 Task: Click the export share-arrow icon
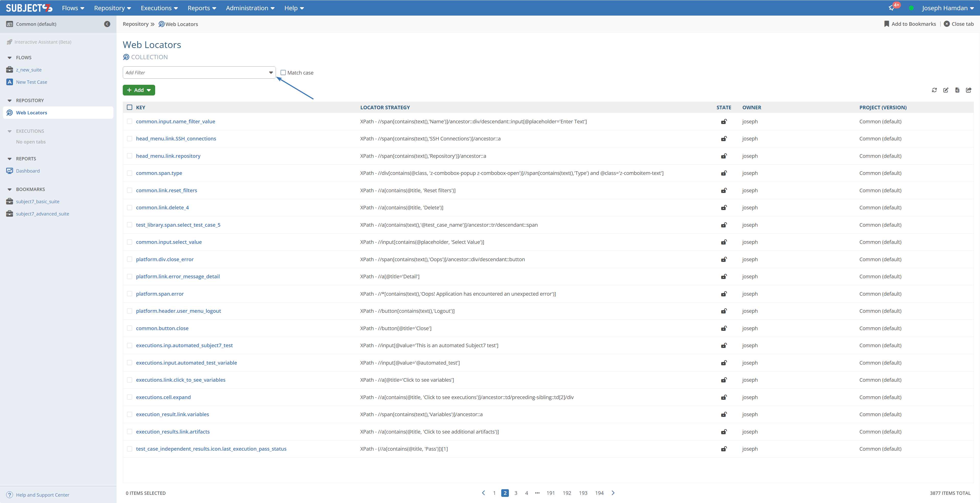[969, 90]
